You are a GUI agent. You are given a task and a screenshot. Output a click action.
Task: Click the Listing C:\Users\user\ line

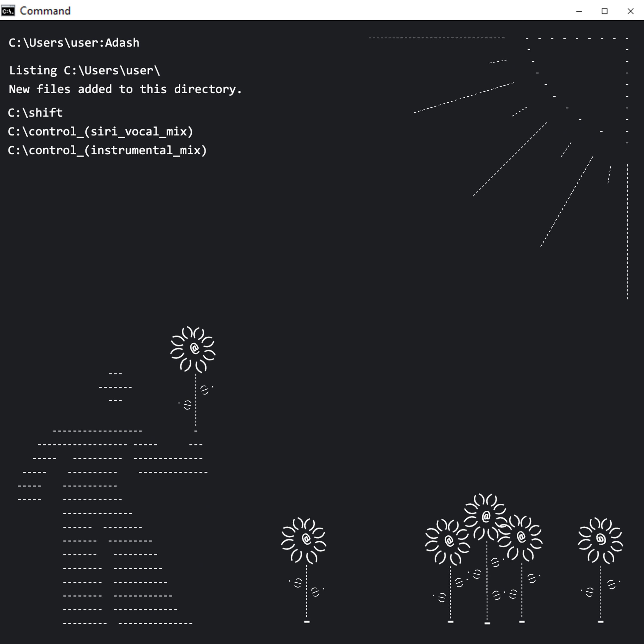click(x=84, y=71)
